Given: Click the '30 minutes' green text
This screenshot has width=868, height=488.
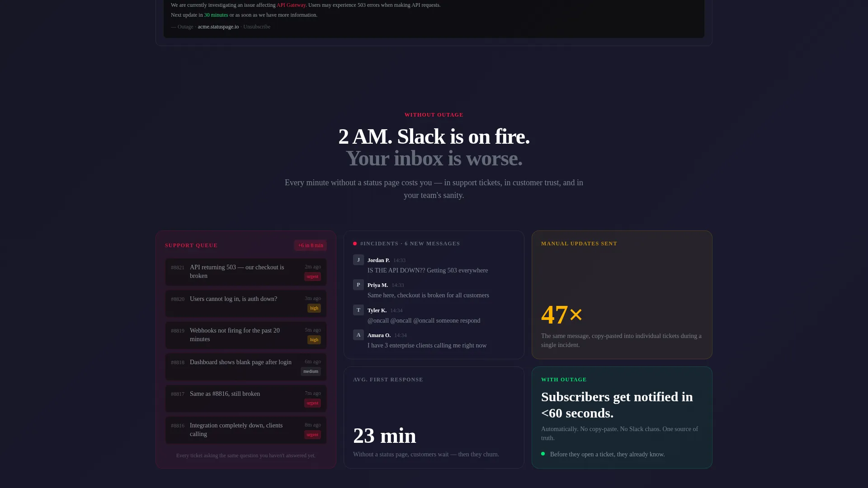Looking at the screenshot, I should pyautogui.click(x=216, y=15).
